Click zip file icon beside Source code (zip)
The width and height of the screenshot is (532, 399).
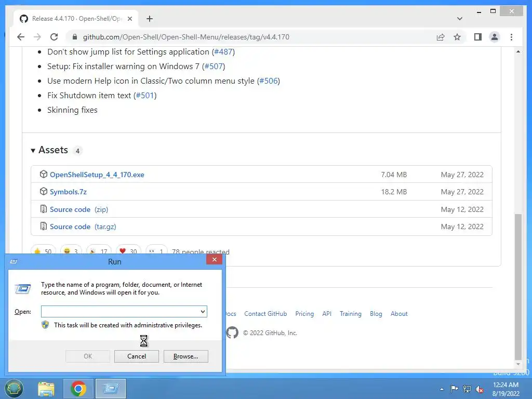pos(44,209)
